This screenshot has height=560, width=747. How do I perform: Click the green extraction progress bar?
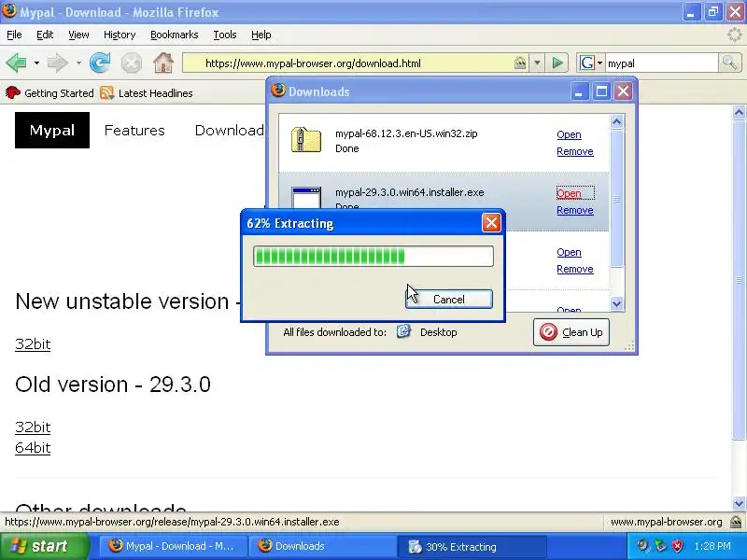[x=373, y=256]
